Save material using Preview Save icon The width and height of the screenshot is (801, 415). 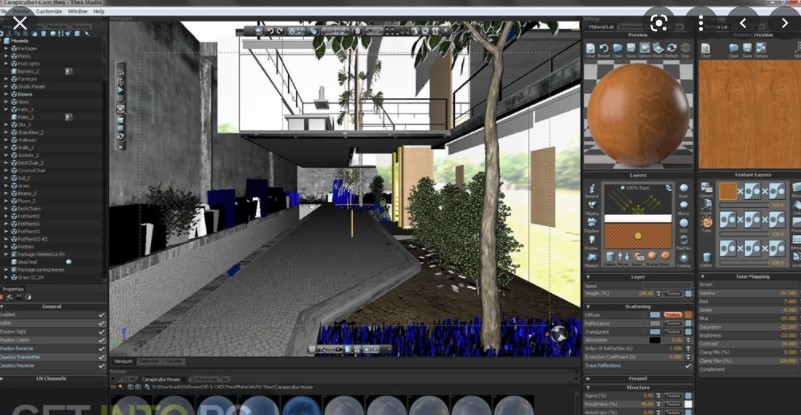(631, 50)
